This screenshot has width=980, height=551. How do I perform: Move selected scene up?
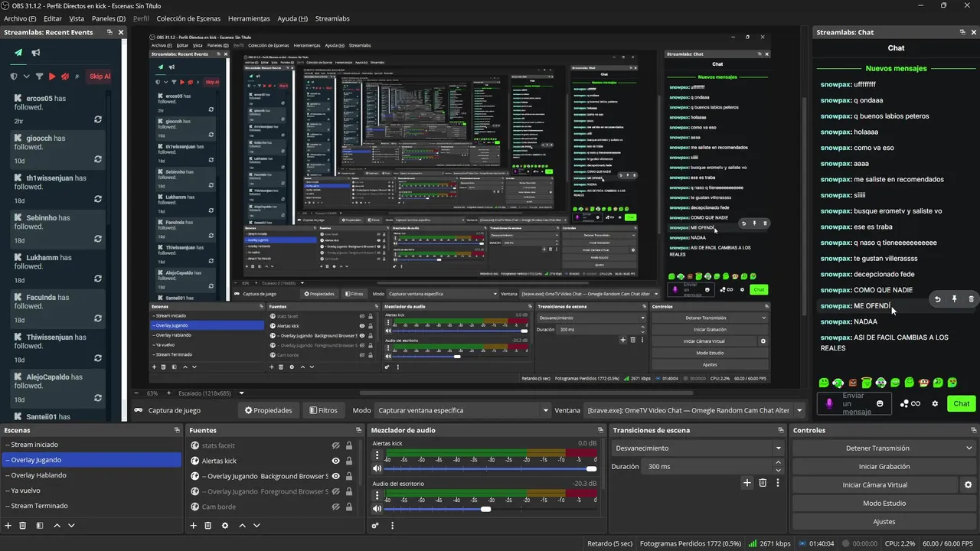point(57,526)
